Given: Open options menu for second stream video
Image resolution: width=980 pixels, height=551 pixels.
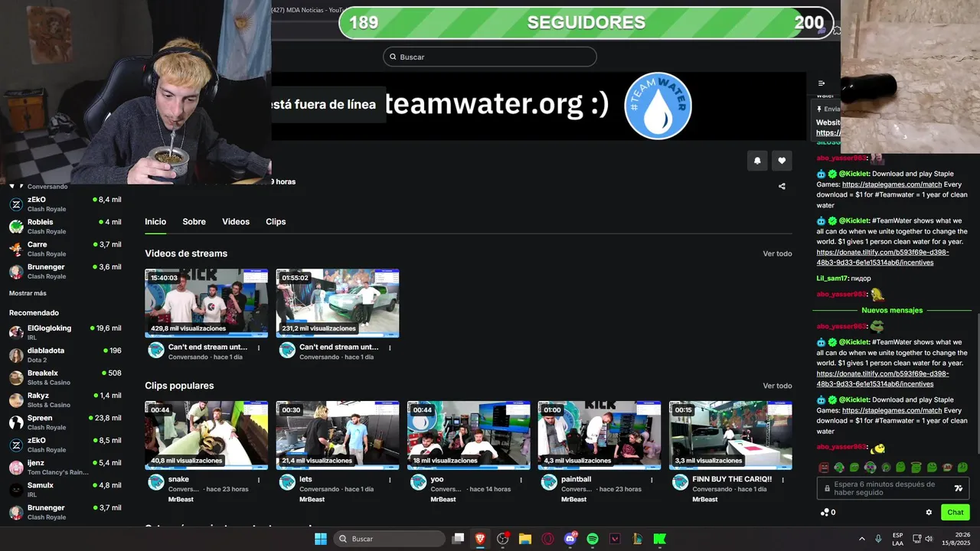Looking at the screenshot, I should (390, 347).
